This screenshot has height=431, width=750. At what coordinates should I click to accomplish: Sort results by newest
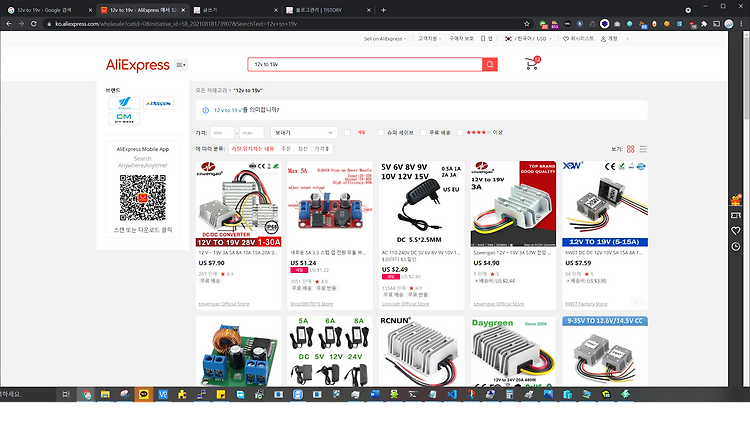[x=303, y=149]
